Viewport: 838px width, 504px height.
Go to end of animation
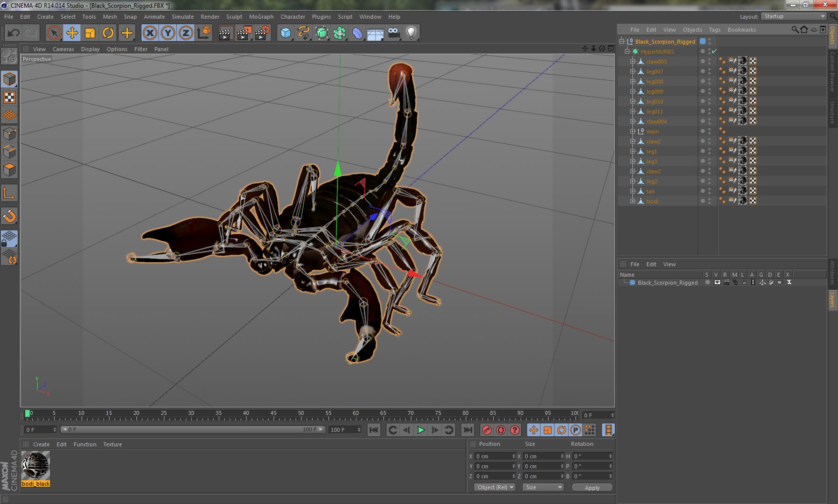[468, 430]
